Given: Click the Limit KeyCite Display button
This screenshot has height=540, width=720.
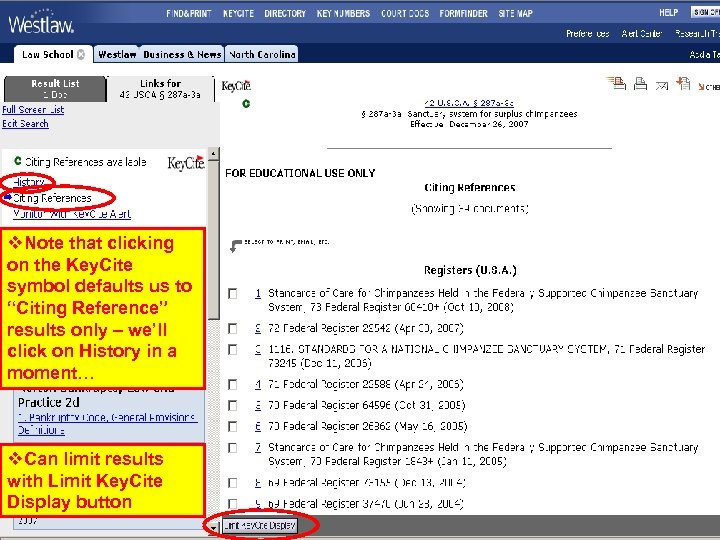Looking at the screenshot, I should 260,526.
